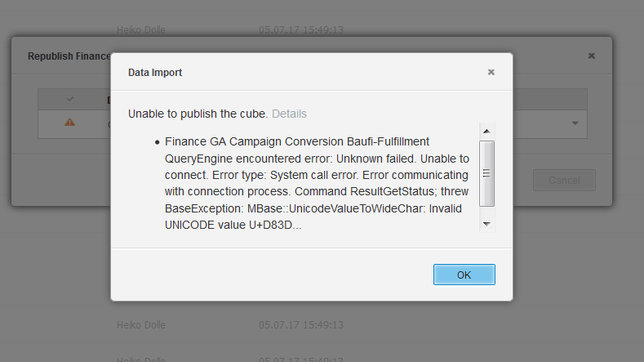Close the Republish Finance dialog
Viewport: 644px width, 362px height.
coord(592,56)
